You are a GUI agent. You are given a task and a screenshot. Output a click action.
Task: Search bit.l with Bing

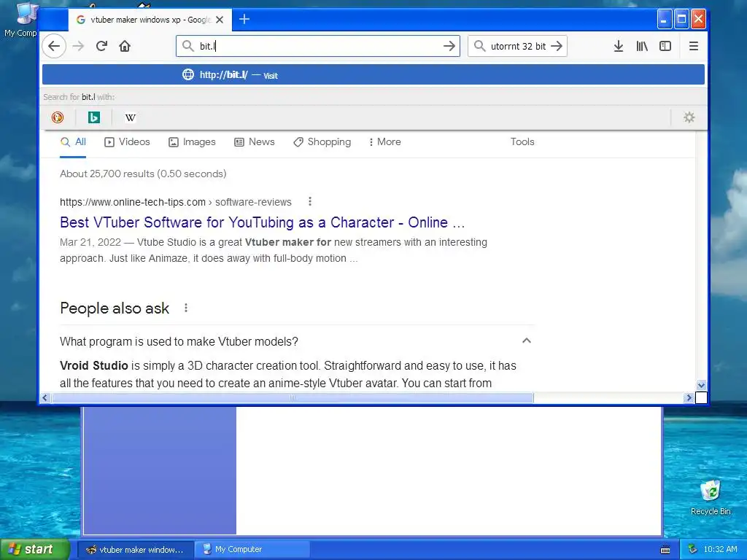click(94, 117)
